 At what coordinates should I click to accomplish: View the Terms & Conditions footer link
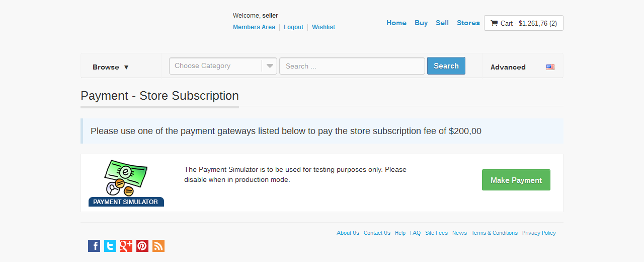(494, 233)
